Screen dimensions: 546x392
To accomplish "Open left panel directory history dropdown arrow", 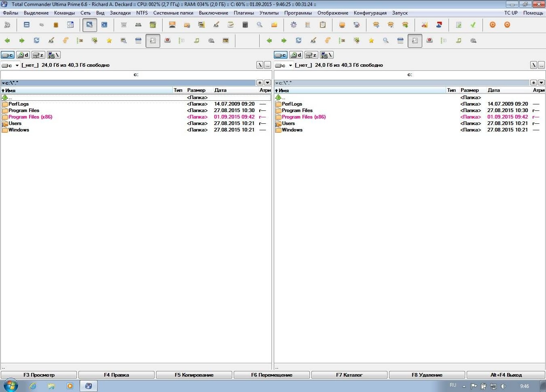I will click(x=267, y=83).
